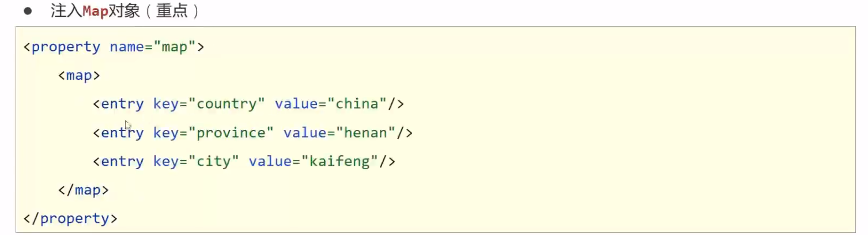Viewport: 868px width, 235px height.
Task: Click the opening <map> tag
Action: [x=79, y=75]
